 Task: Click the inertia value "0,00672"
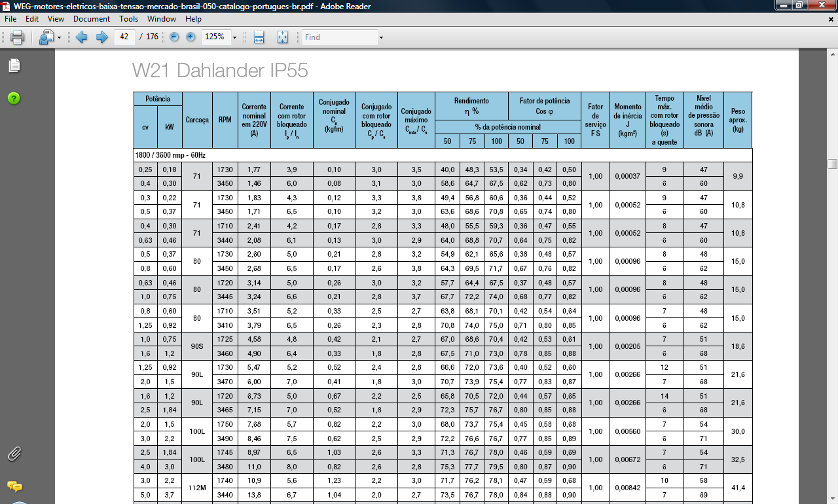pyautogui.click(x=628, y=459)
